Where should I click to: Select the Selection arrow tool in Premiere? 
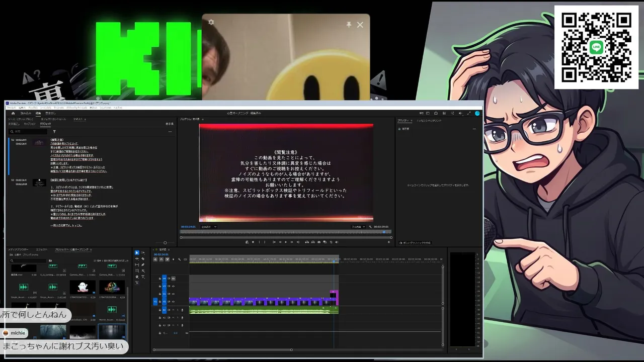coord(137,253)
